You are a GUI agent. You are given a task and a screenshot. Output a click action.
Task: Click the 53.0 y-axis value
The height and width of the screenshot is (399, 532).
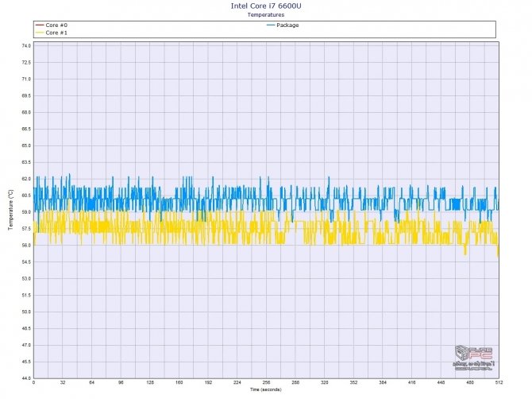[x=26, y=278]
